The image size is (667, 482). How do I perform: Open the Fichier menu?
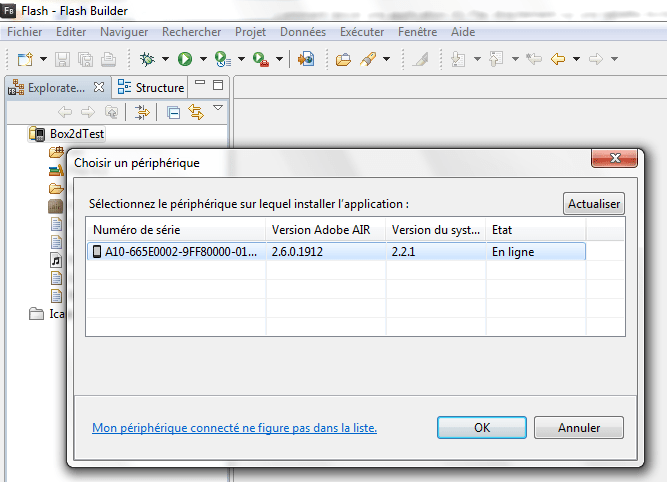click(x=25, y=32)
